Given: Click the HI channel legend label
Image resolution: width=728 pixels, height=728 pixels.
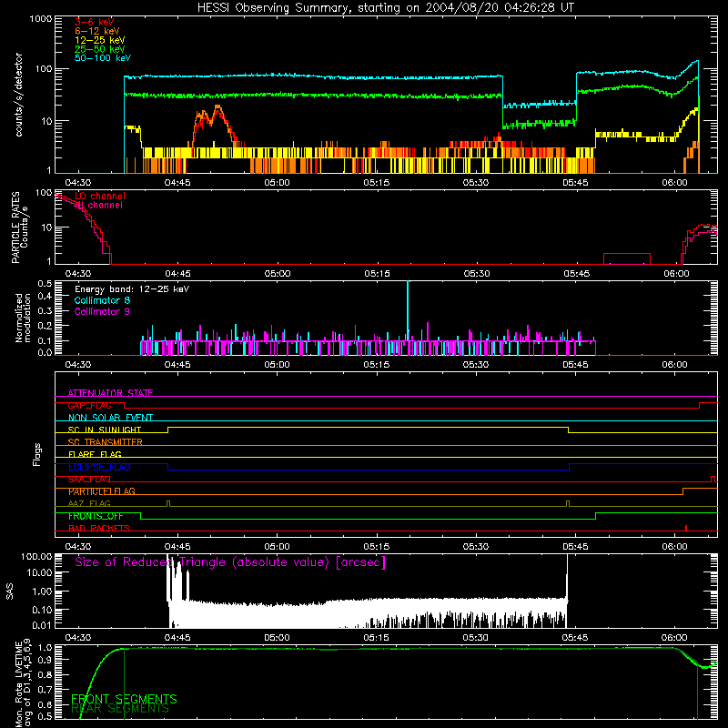Looking at the screenshot, I should point(98,206).
